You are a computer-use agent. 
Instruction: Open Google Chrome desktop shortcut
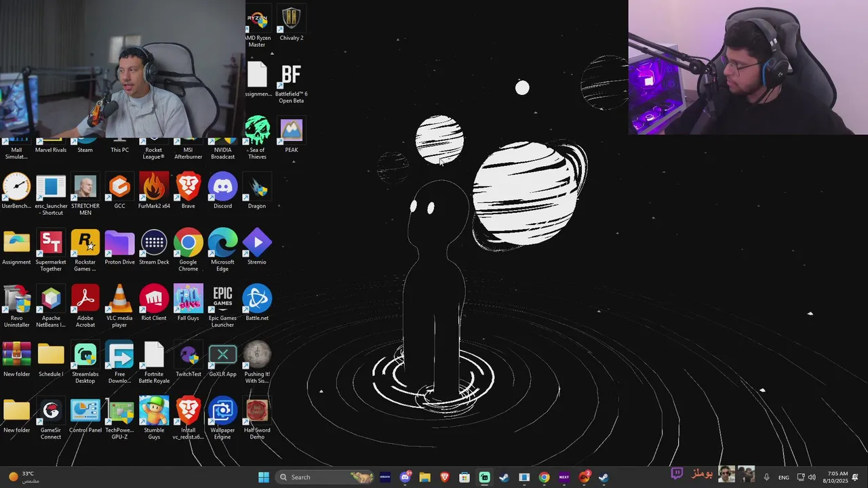click(x=188, y=251)
